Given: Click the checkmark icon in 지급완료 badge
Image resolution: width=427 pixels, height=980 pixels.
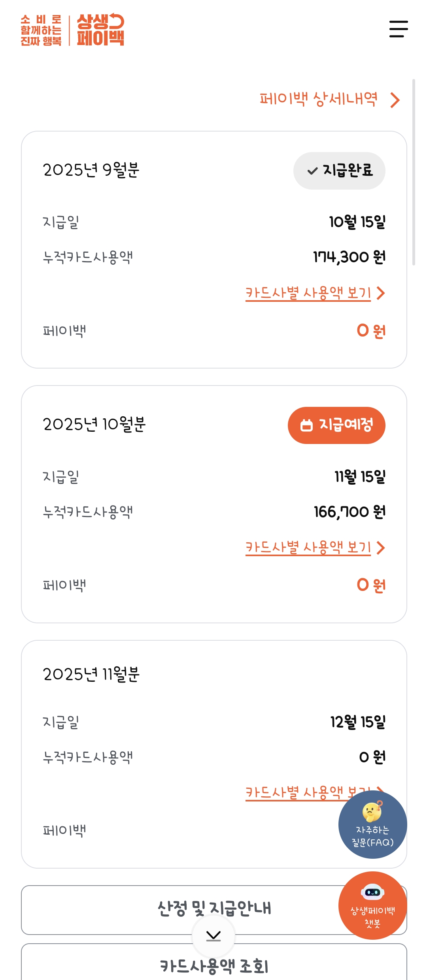Looking at the screenshot, I should point(312,171).
